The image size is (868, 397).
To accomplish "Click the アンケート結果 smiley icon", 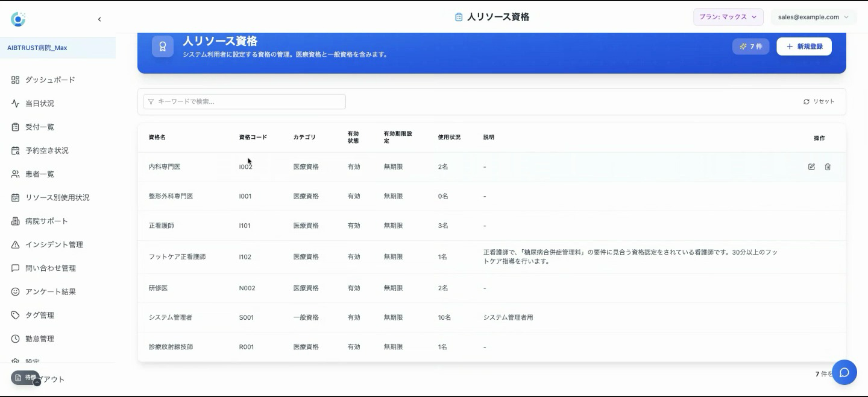I will [16, 291].
